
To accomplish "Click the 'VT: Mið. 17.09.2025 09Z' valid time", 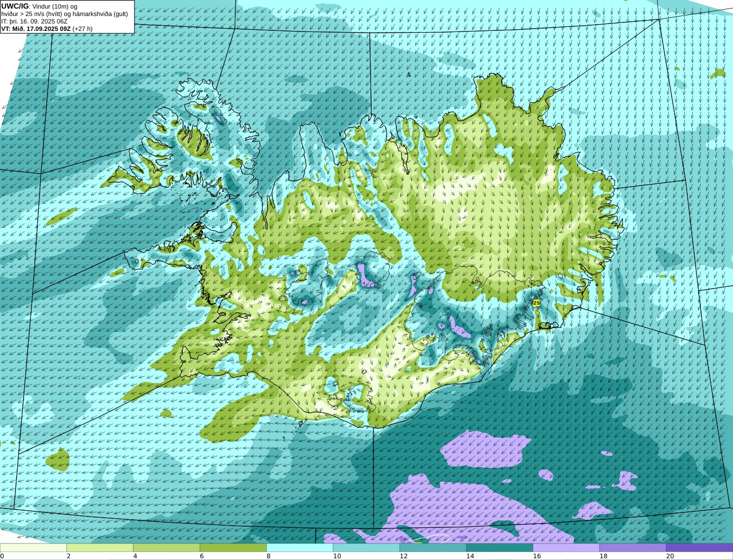I will tap(36, 29).
